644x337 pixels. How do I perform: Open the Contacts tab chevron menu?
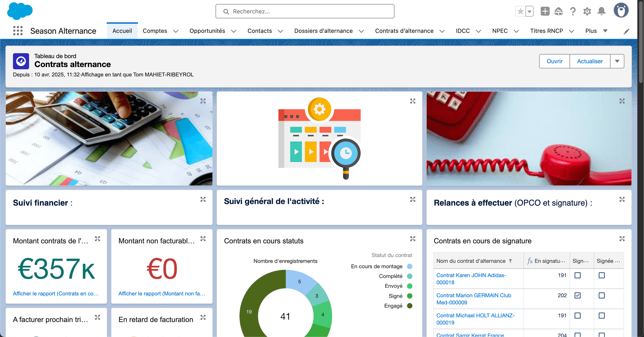click(280, 31)
